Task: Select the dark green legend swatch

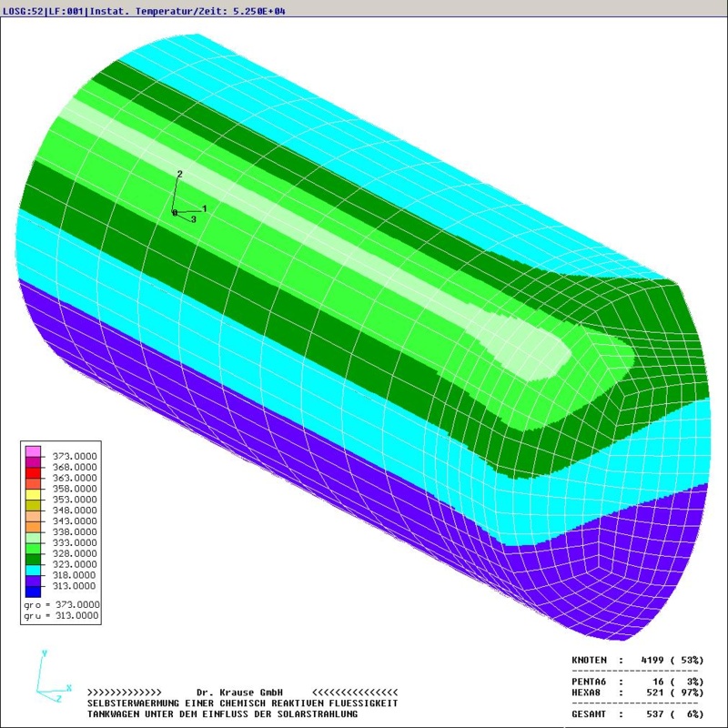Action: click(33, 560)
